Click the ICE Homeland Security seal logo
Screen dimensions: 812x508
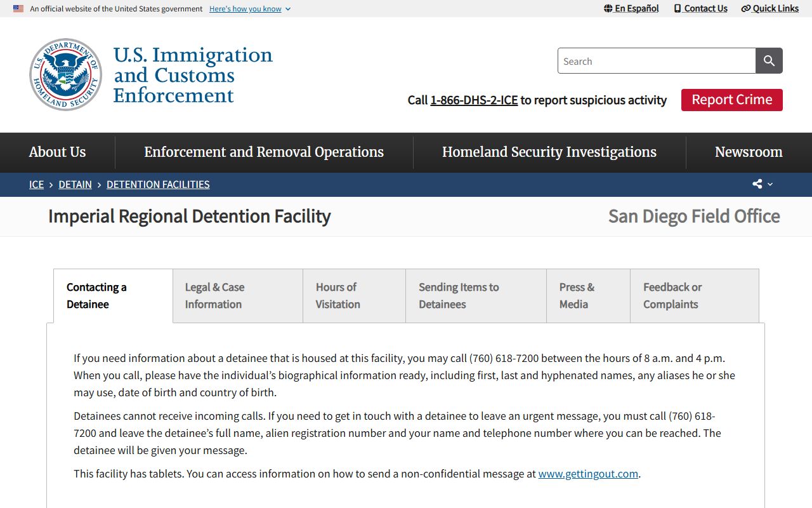(x=65, y=74)
